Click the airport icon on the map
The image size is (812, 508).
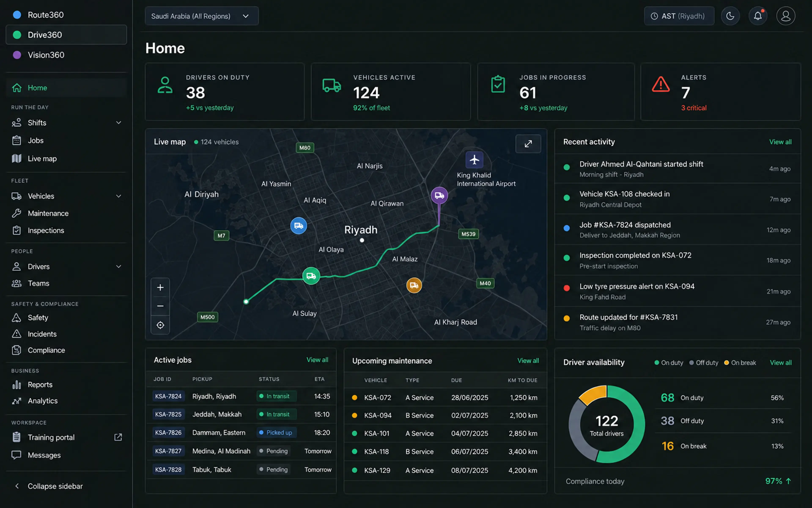474,160
